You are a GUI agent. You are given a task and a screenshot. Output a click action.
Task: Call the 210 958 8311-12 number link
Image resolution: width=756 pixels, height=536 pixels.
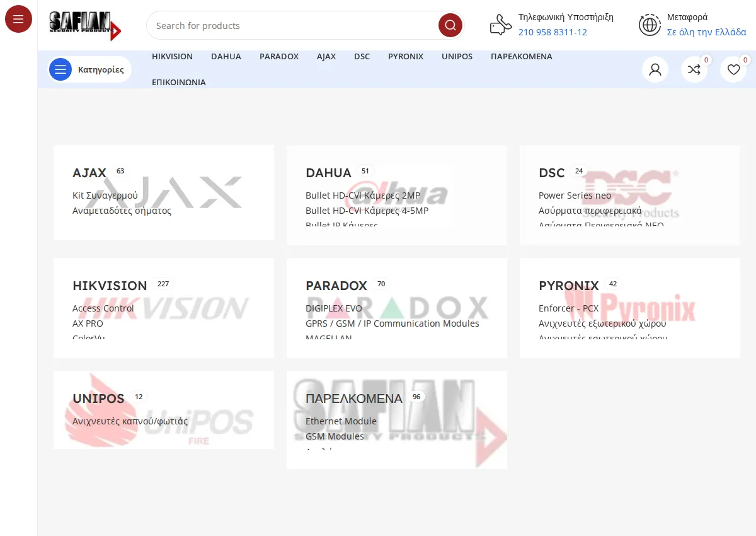(x=553, y=32)
